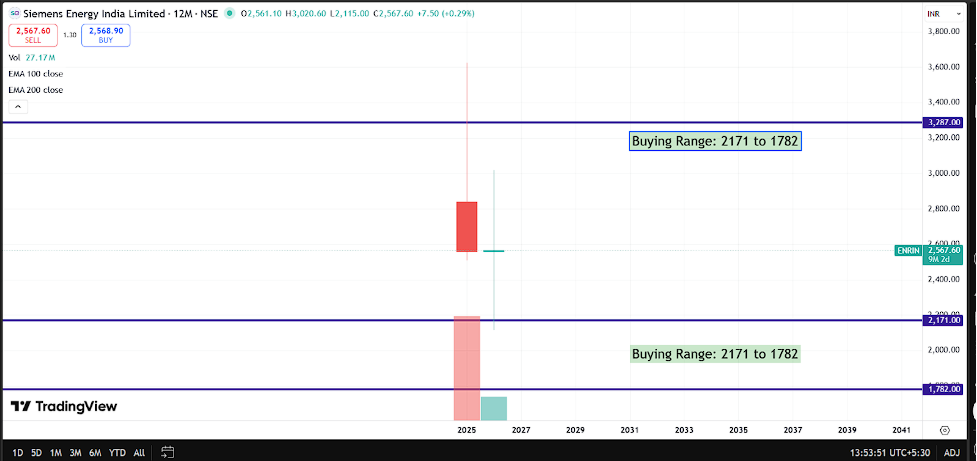977x461 pixels.
Task: Click the green market status dot
Action: click(230, 13)
